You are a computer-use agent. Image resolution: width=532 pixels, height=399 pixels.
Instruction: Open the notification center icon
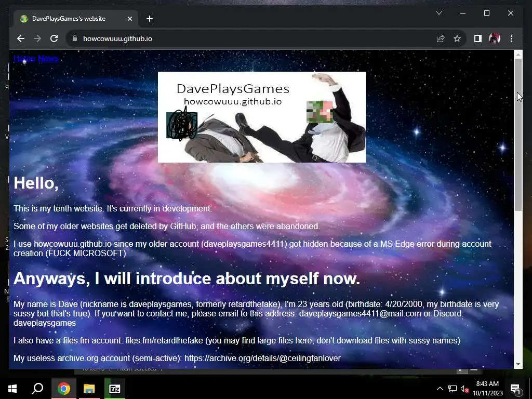point(515,389)
